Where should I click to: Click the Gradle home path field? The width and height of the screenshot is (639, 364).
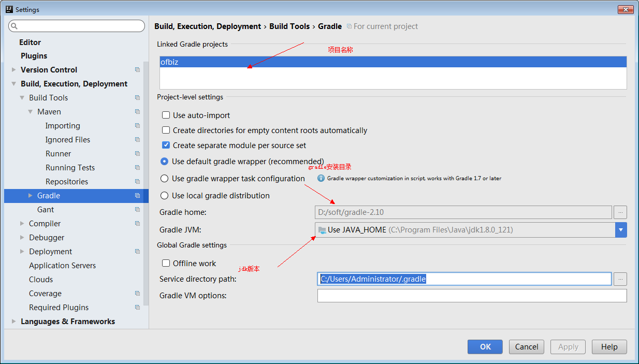pyautogui.click(x=463, y=212)
